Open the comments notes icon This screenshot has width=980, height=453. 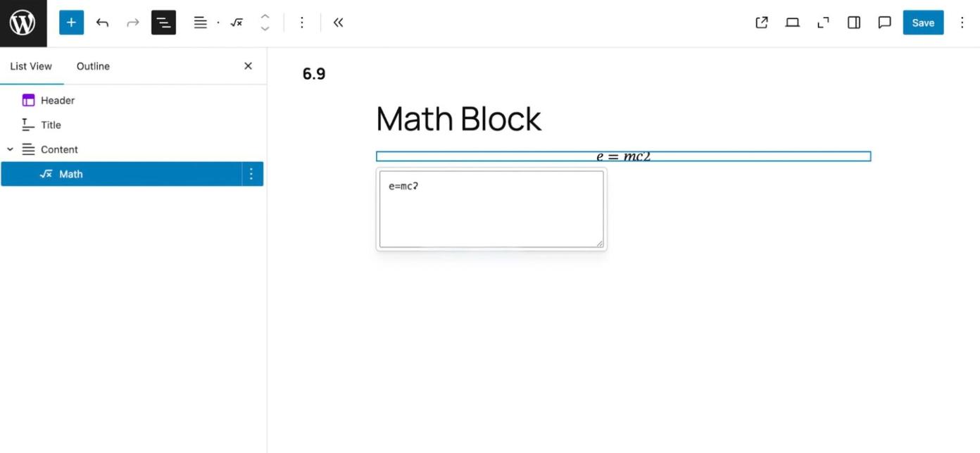coord(884,23)
